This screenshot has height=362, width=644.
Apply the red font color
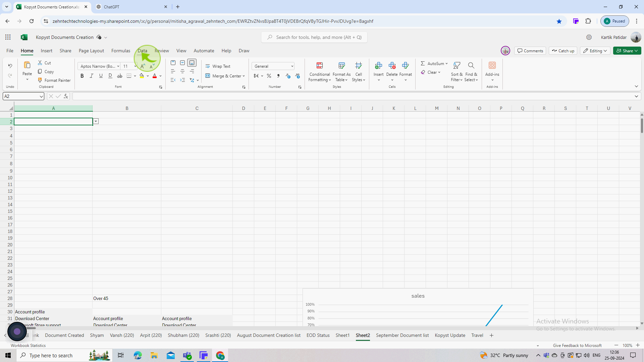(155, 76)
